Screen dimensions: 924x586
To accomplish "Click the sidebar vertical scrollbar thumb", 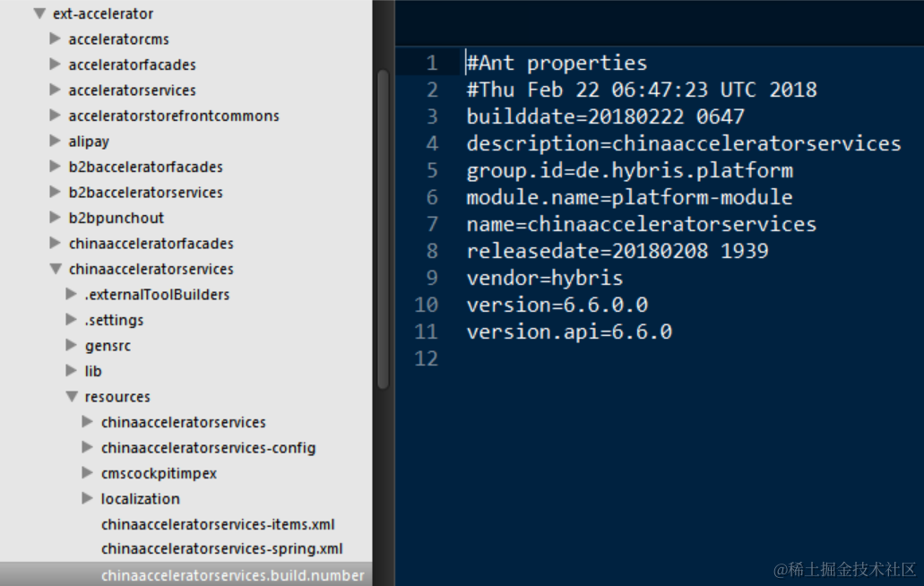I will 383,229.
